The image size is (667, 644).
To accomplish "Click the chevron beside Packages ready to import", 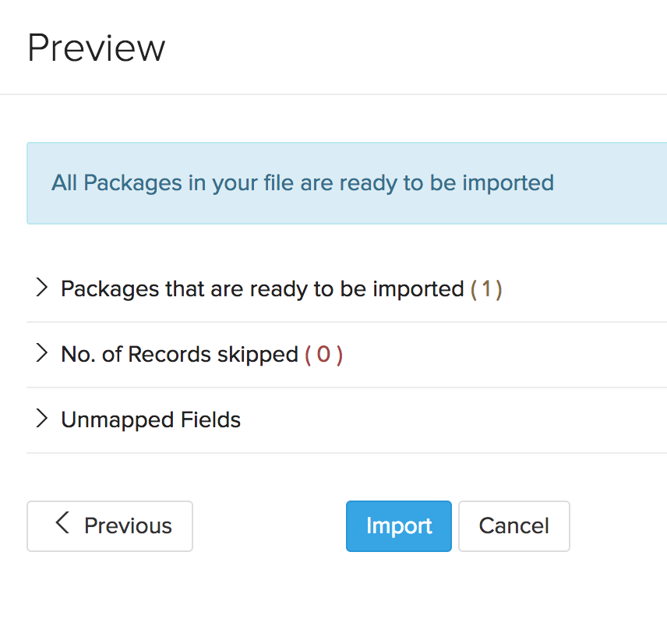I will tap(43, 288).
